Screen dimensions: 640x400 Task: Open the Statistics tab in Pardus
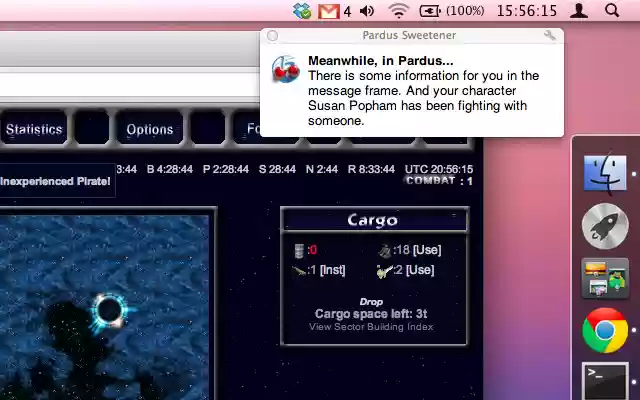[34, 129]
